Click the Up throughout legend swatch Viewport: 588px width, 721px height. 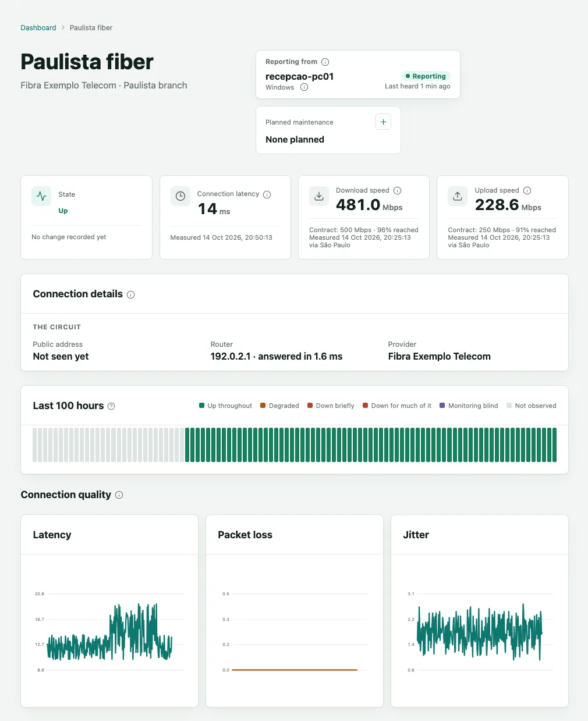tap(201, 406)
